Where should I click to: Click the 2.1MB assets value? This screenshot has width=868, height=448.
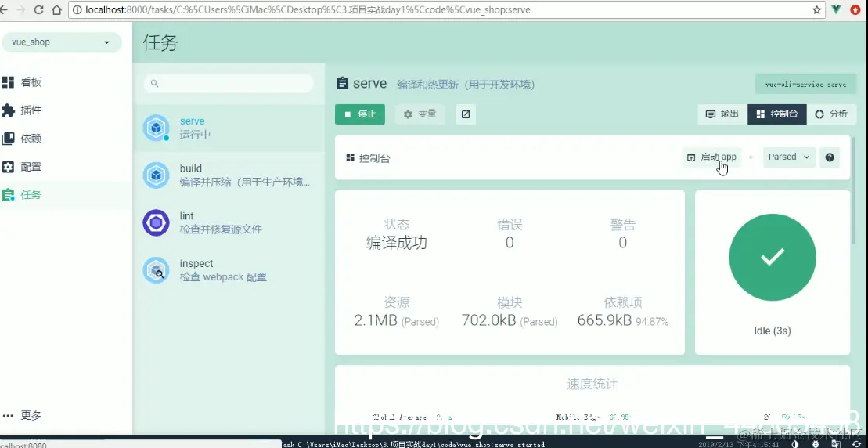376,320
